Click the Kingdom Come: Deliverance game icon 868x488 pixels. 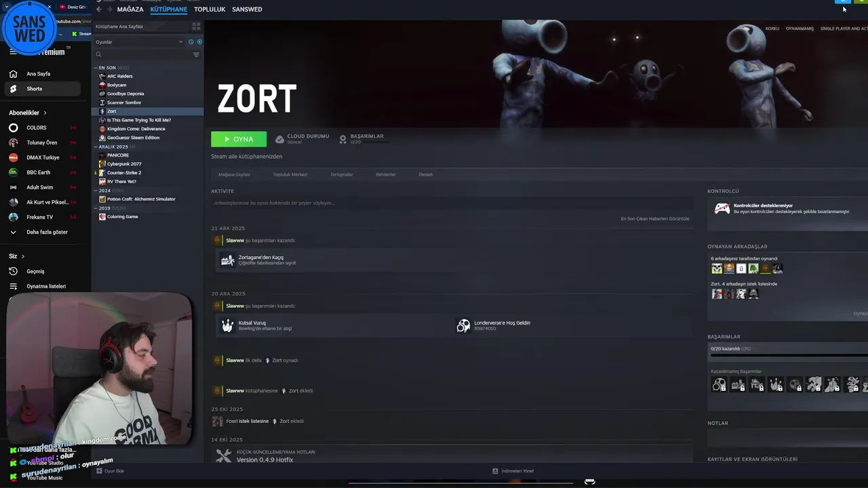tap(102, 129)
